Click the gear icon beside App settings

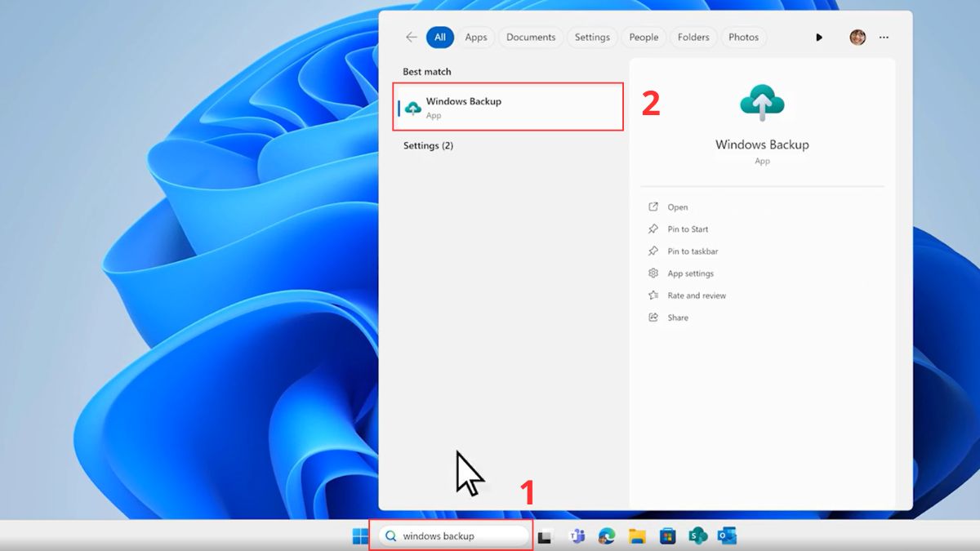click(653, 273)
